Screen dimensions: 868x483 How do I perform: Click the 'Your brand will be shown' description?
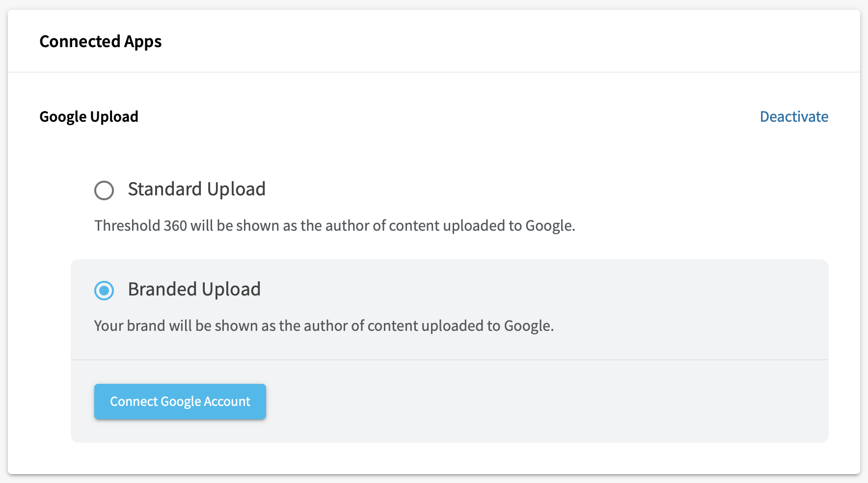coord(324,326)
